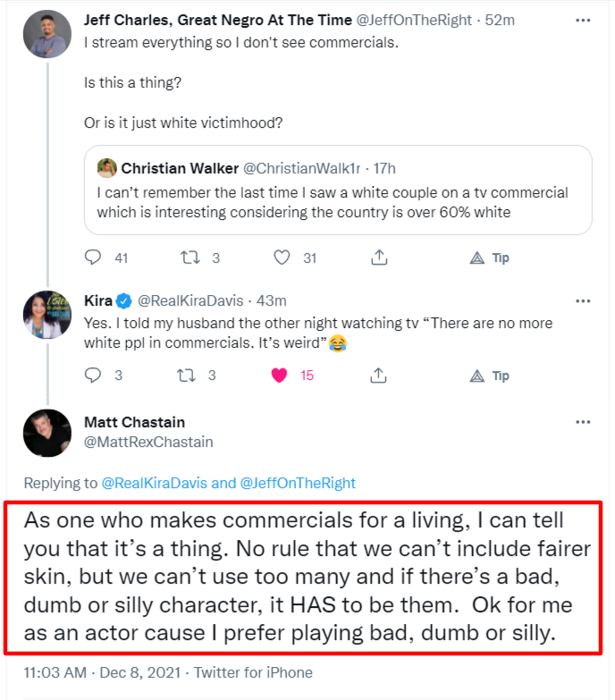Image resolution: width=615 pixels, height=700 pixels.
Task: Open more options on Matt Chastain's tweet
Action: click(583, 422)
